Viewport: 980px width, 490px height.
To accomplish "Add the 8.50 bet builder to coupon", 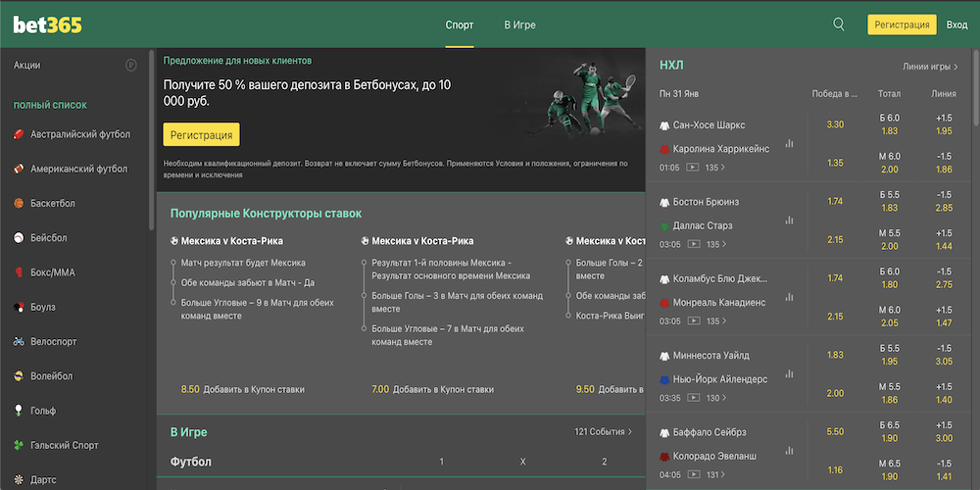I will (x=241, y=389).
